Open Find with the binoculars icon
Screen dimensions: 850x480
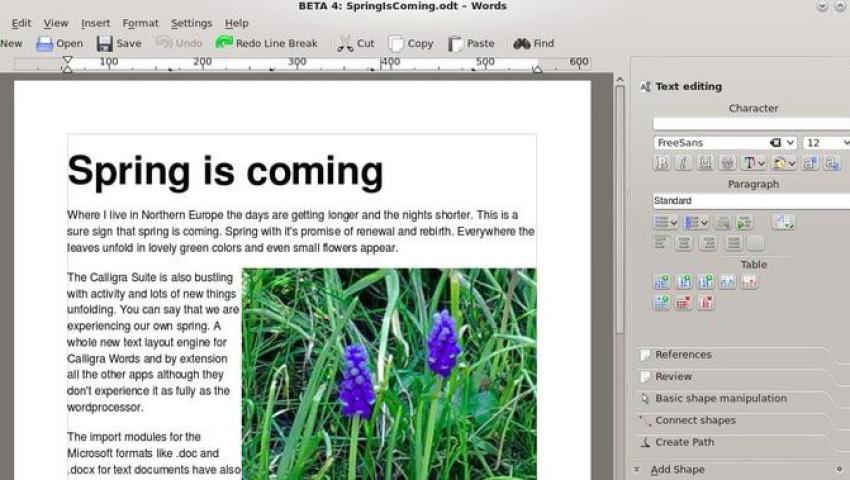(x=521, y=44)
